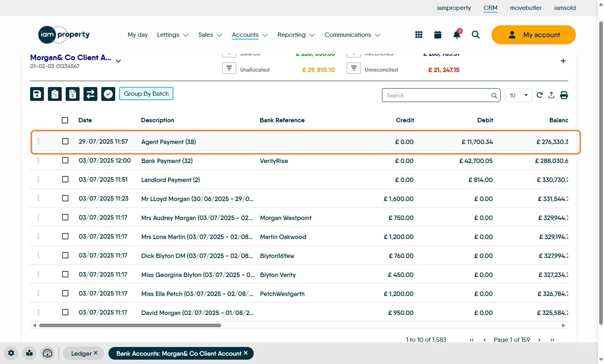604x364 pixels.
Task: Open the notifications bell
Action: pyautogui.click(x=456, y=35)
